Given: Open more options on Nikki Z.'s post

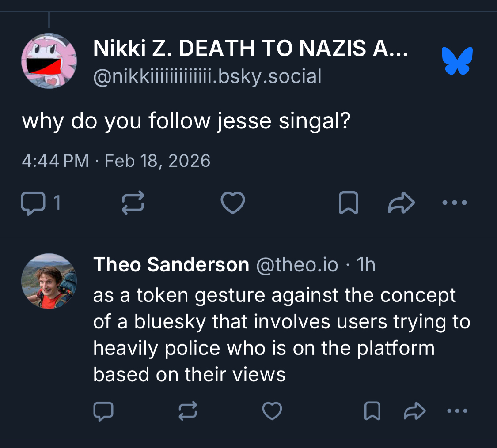Looking at the screenshot, I should [x=455, y=203].
